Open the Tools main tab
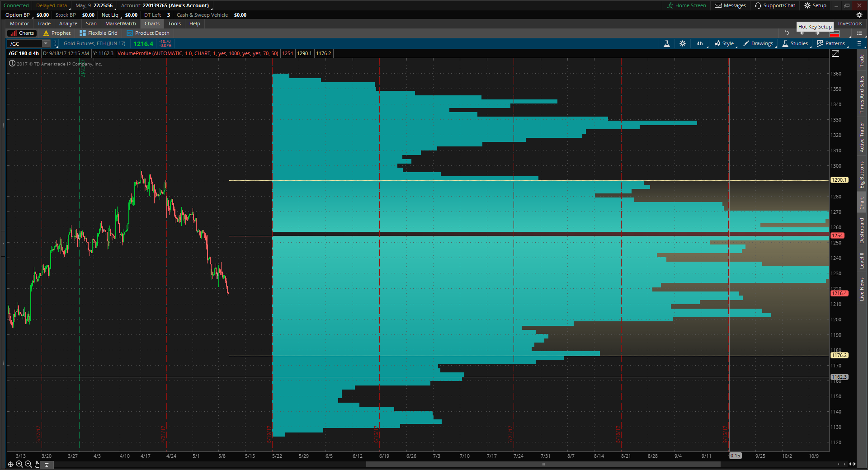 point(175,23)
